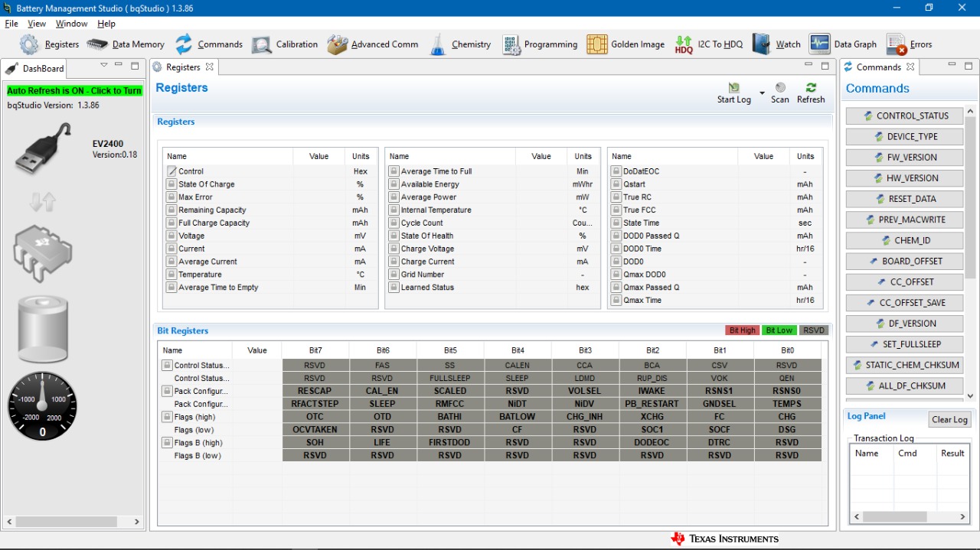This screenshot has height=550, width=980.
Task: Send the ALL_DF_CHKSUM command
Action: pyautogui.click(x=905, y=386)
